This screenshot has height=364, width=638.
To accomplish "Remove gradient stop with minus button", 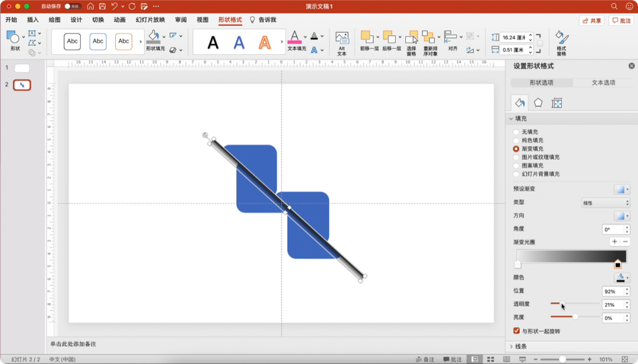I will click(x=626, y=242).
